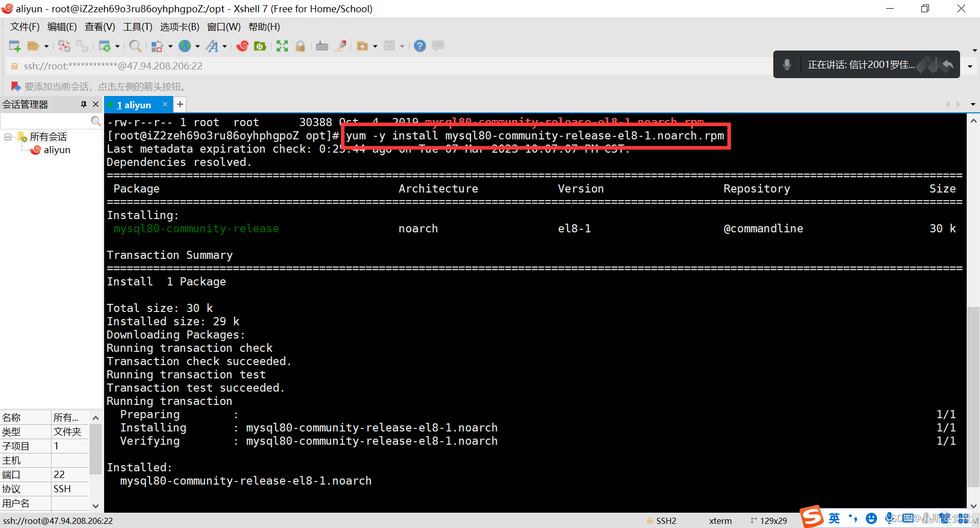Toggle full screen mode
The width and height of the screenshot is (980, 528).
point(282,46)
